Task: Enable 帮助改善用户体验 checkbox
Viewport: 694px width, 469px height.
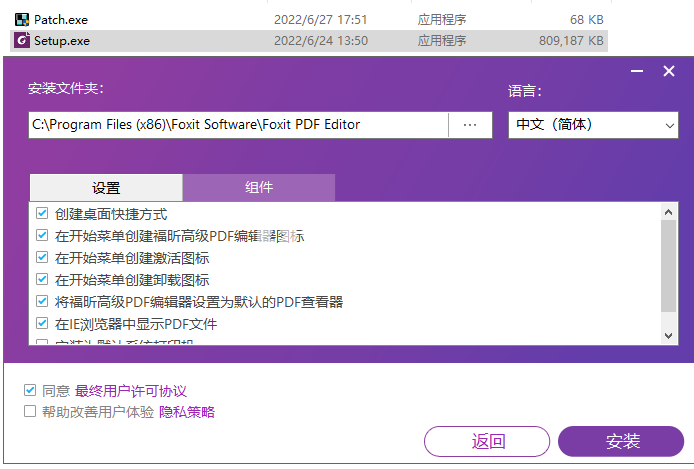Action: pos(30,411)
